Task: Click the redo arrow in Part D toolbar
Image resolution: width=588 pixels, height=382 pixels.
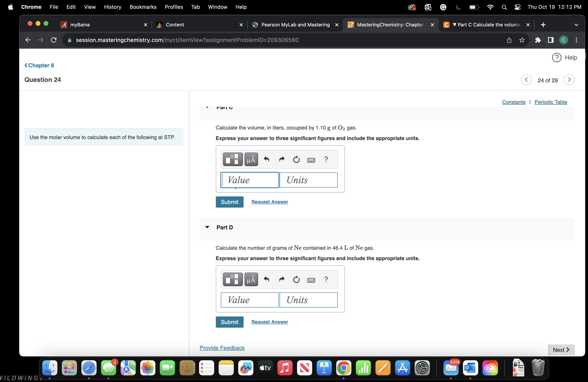Action: pyautogui.click(x=281, y=279)
